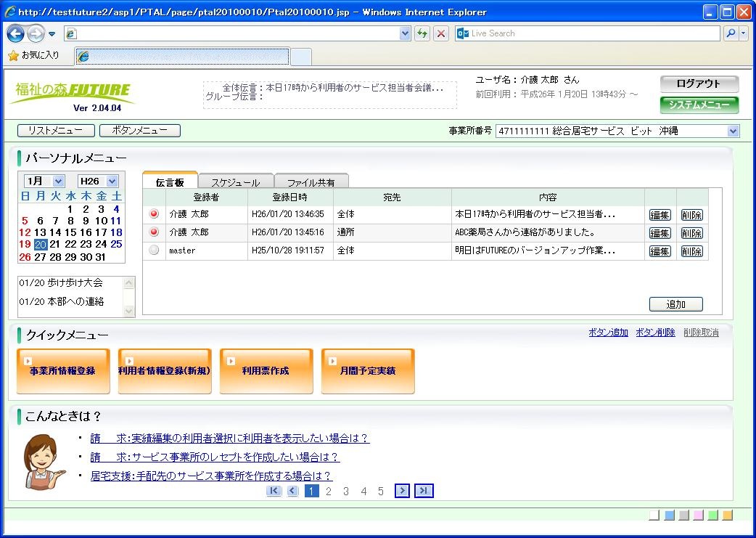The width and height of the screenshot is (756, 538).
Task: Go back with the browser Back arrow
Action: 15,33
